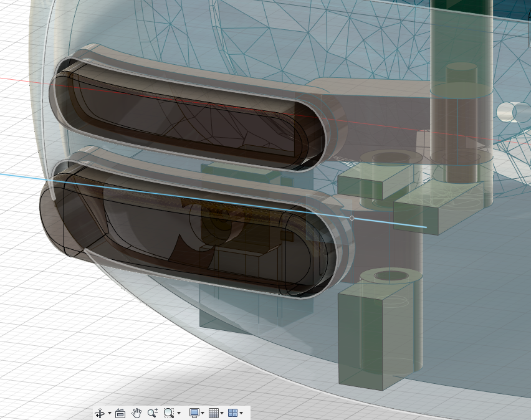Select the point on the blue axis line
The width and height of the screenshot is (531, 420).
pyautogui.click(x=352, y=218)
